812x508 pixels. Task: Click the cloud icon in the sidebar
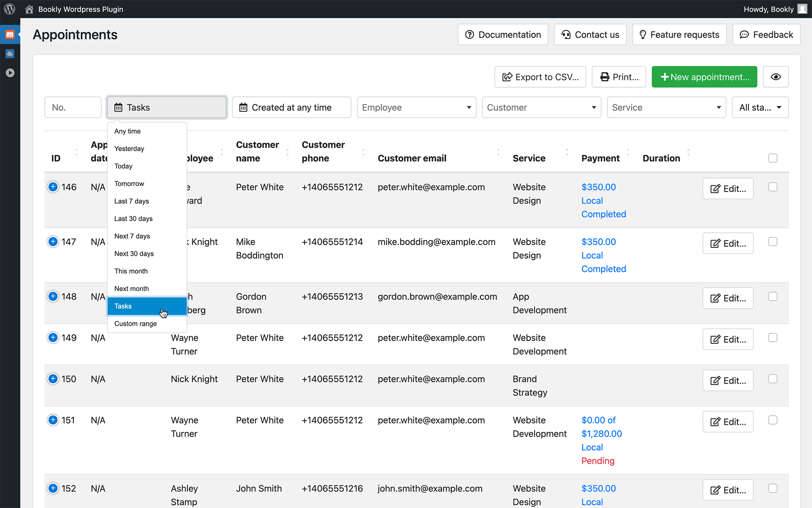pos(10,54)
